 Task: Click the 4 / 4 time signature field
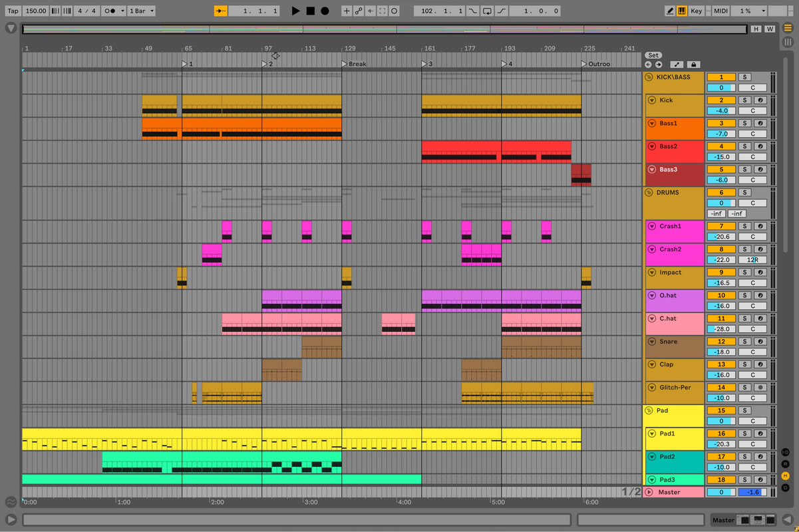(x=86, y=11)
